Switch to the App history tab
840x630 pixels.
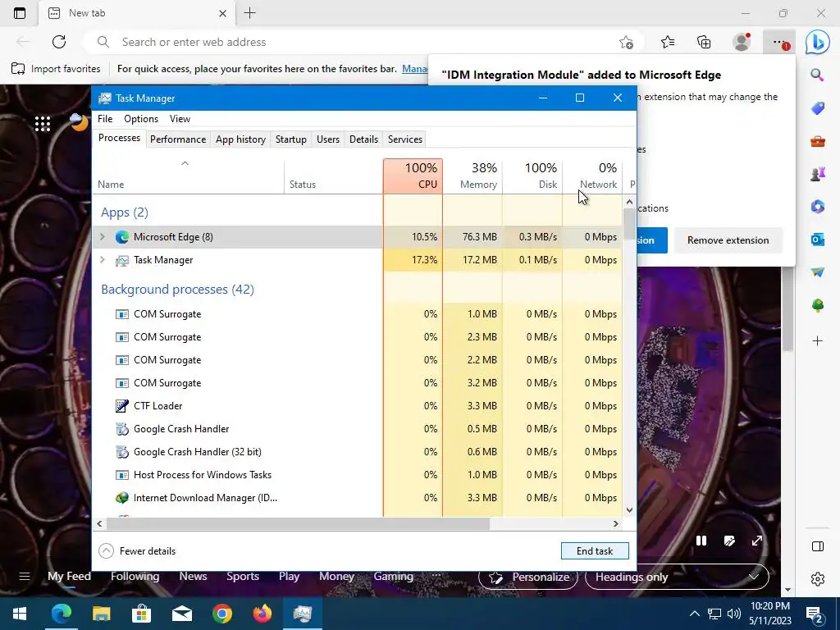(x=240, y=139)
